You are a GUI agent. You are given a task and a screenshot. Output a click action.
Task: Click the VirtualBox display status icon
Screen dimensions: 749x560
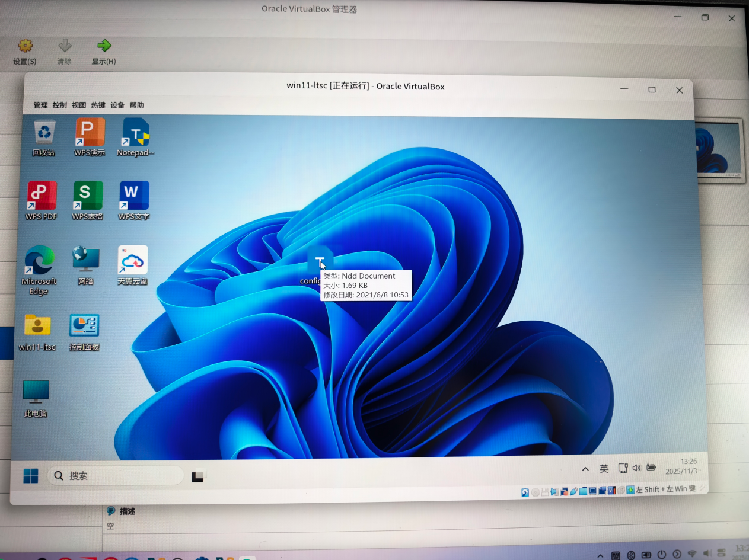[592, 491]
